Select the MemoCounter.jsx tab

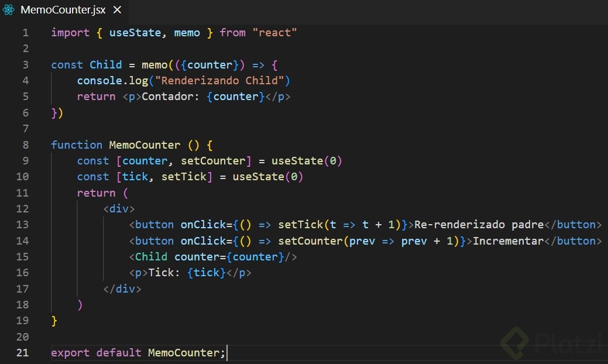(x=63, y=10)
